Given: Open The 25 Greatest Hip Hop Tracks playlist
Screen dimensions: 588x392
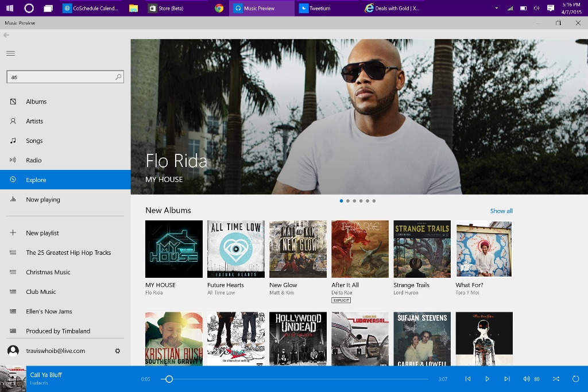Looking at the screenshot, I should pos(65,253).
